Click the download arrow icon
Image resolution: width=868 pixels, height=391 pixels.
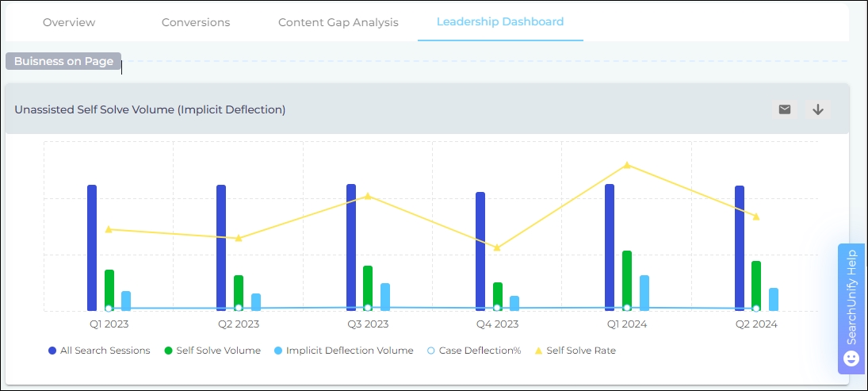click(x=818, y=109)
